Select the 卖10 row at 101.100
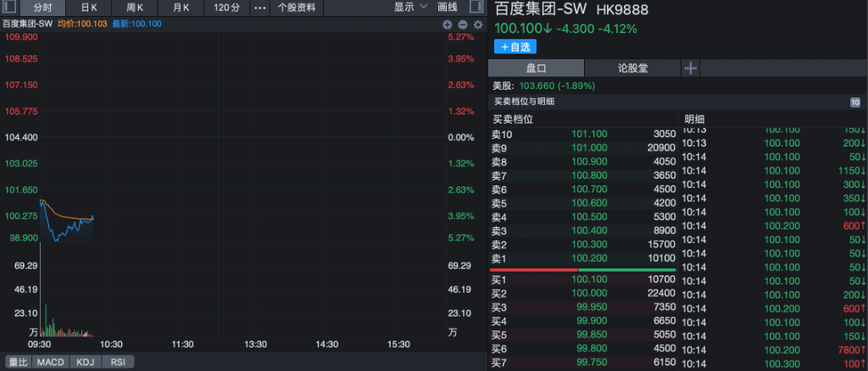The height and width of the screenshot is (371, 868). tap(583, 134)
